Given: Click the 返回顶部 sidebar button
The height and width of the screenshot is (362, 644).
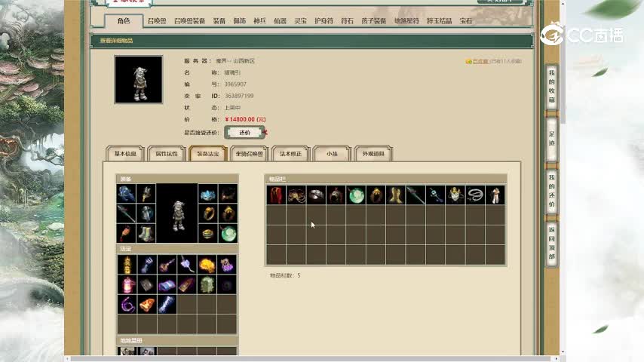Looking at the screenshot, I should (x=551, y=244).
